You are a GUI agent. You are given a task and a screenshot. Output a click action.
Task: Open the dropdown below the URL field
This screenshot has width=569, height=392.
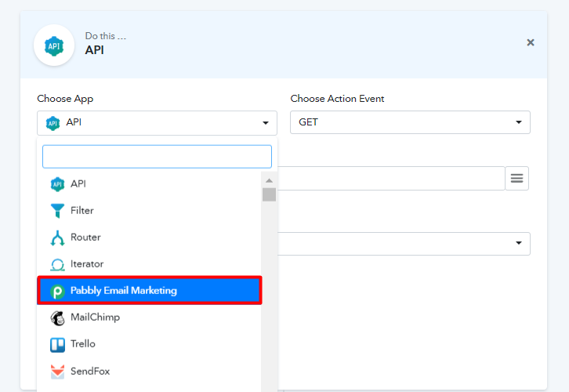404,244
